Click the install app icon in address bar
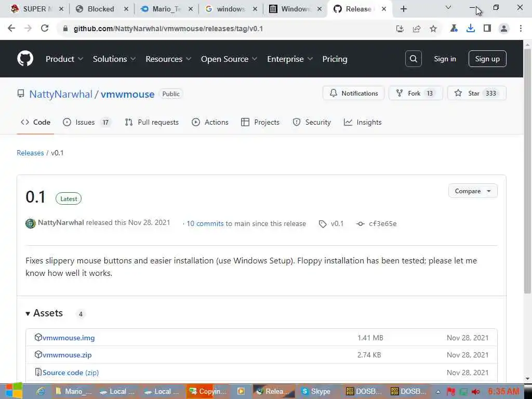This screenshot has width=532, height=399. coord(400,29)
